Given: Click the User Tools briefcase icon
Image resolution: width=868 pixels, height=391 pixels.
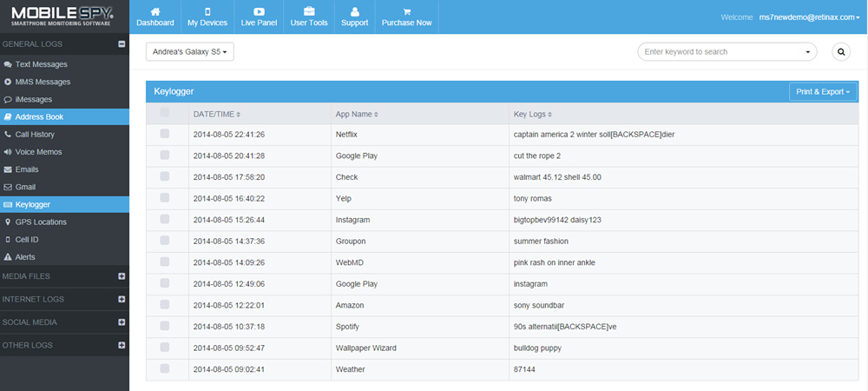Looking at the screenshot, I should pos(309,11).
